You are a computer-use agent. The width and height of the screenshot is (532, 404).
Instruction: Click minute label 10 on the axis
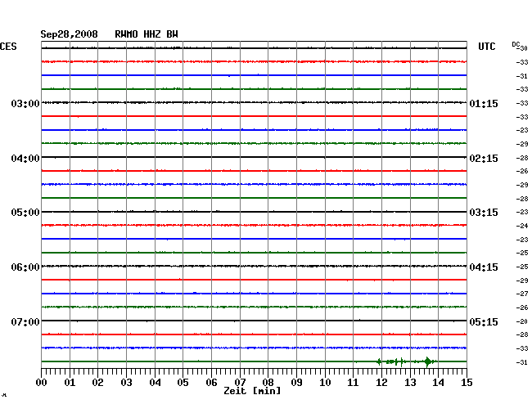(325, 382)
